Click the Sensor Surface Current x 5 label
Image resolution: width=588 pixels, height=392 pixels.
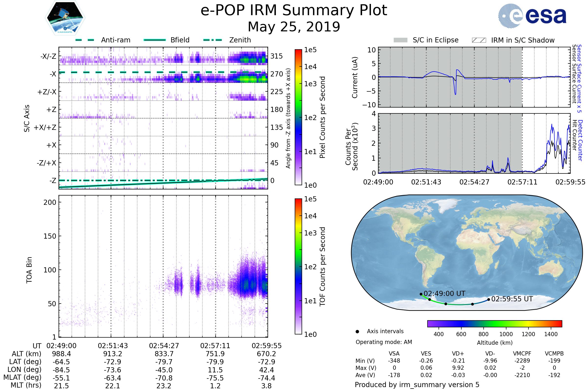[579, 78]
